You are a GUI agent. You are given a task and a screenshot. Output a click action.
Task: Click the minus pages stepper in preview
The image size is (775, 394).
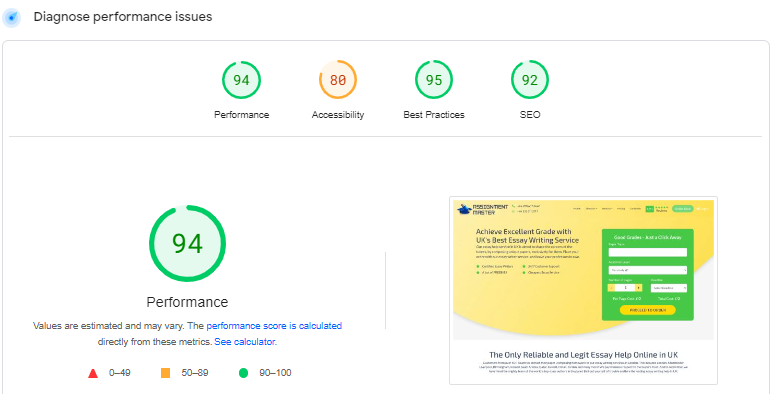point(611,288)
